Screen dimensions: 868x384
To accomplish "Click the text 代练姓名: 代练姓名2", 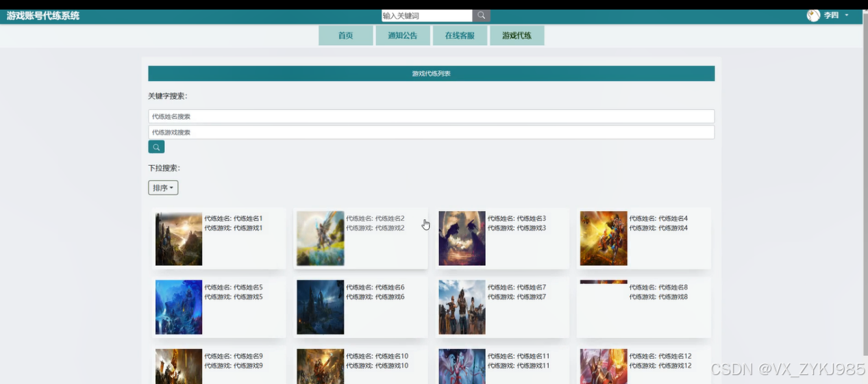I will tap(375, 219).
